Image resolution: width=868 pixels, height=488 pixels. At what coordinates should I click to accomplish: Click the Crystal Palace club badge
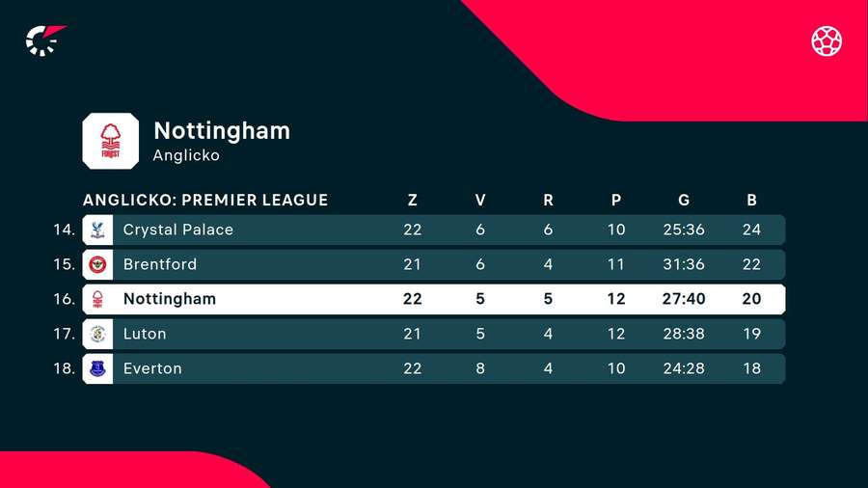click(97, 230)
